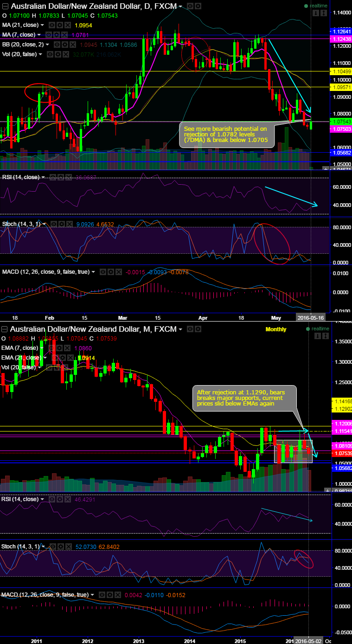Viewport: 352px width, 644px height.
Task: Open daily chart symbol settings gear
Action: 198,6
